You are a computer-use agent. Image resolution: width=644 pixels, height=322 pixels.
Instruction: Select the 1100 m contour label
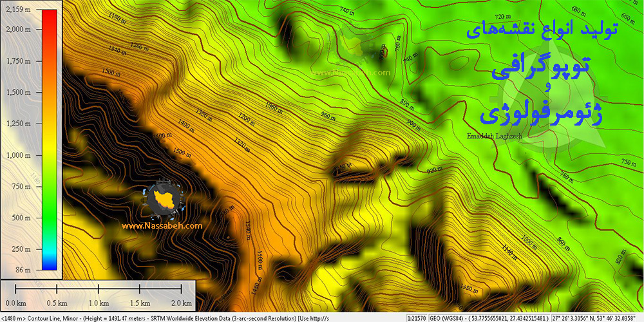click(117, 18)
